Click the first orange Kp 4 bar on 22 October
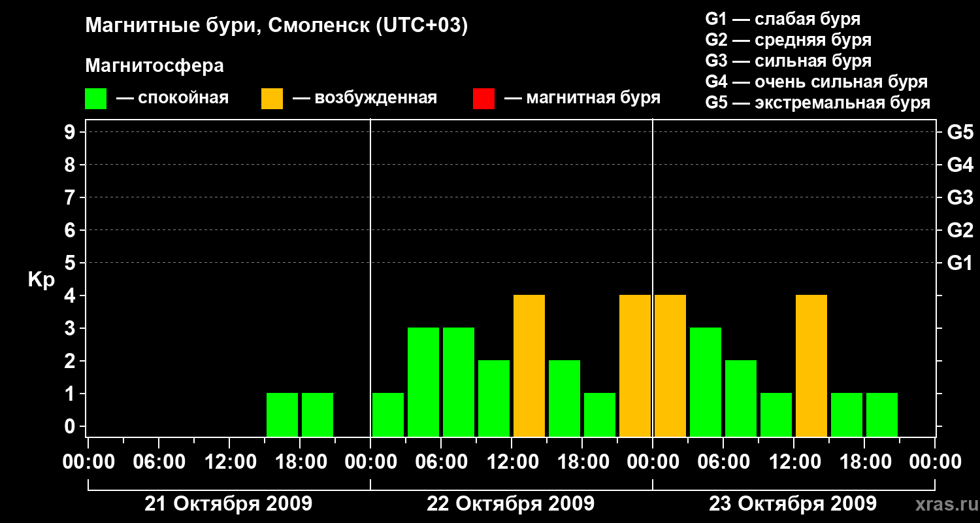Screen dimensions: 980x523 pos(529,365)
